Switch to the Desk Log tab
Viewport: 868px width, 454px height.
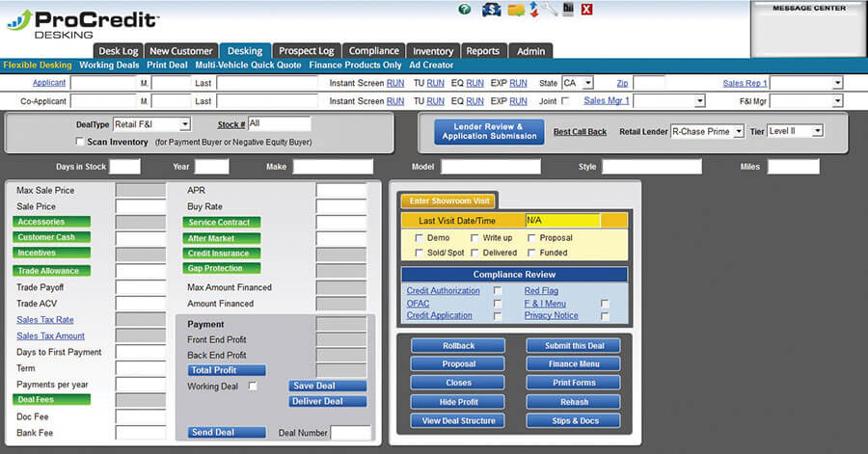118,51
